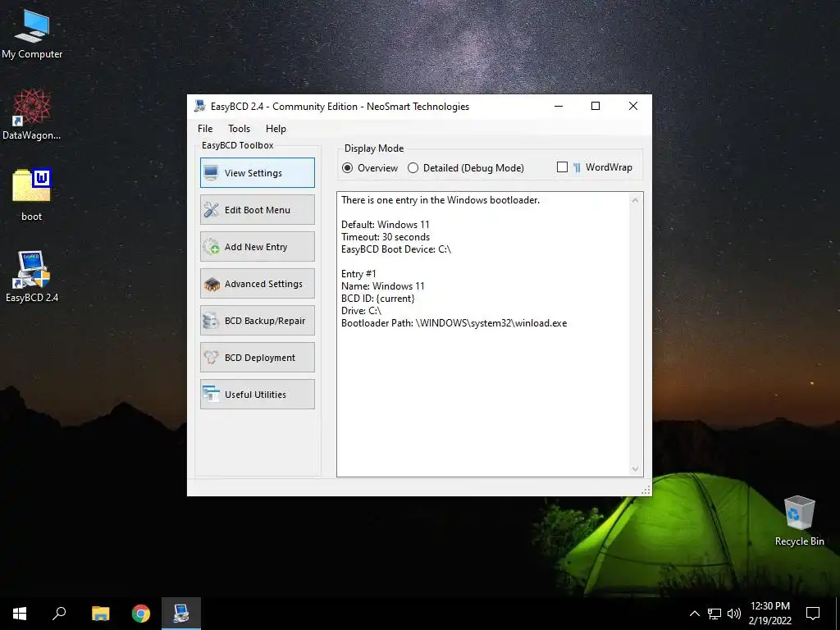Select the DataWagon desktop shortcut
This screenshot has width=840, height=630.
click(x=32, y=115)
